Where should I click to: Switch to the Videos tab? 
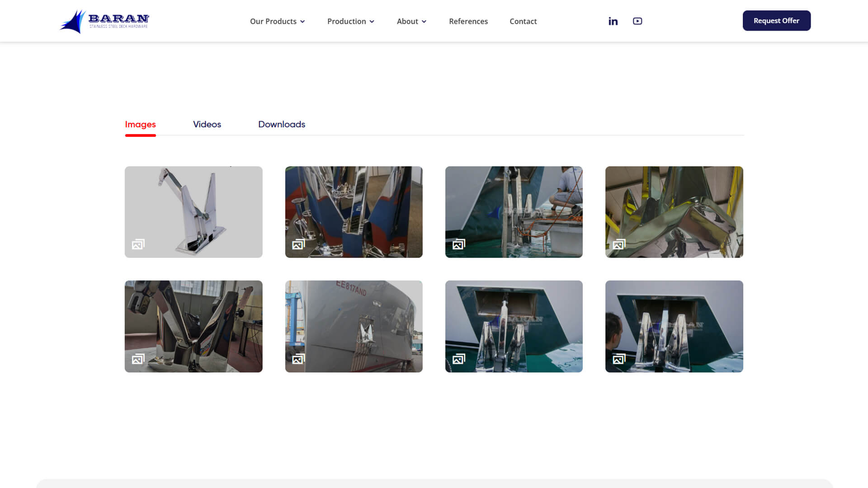(207, 124)
